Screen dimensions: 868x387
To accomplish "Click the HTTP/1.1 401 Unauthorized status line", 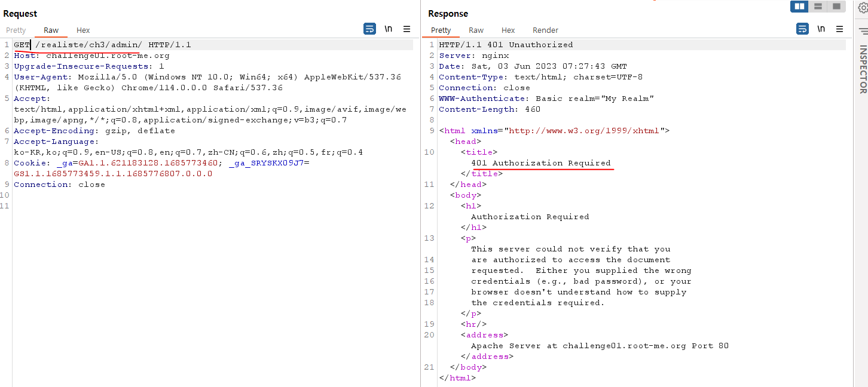I will tap(506, 45).
